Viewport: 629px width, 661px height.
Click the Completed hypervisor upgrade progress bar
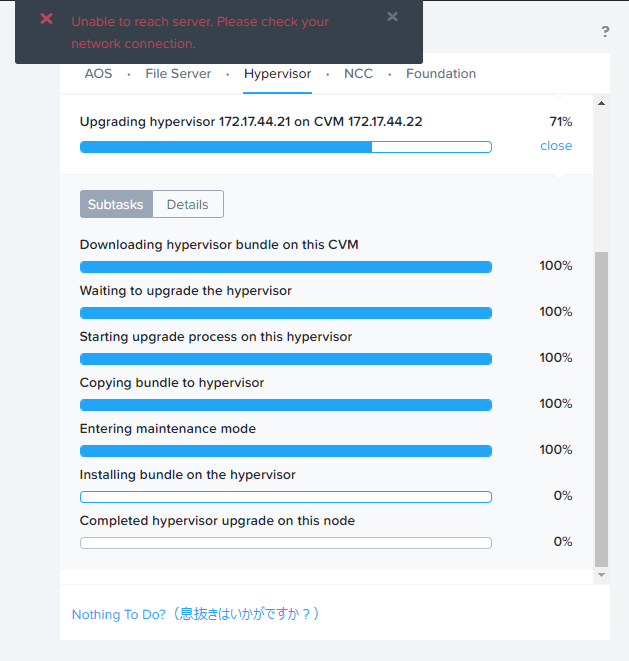click(x=286, y=543)
